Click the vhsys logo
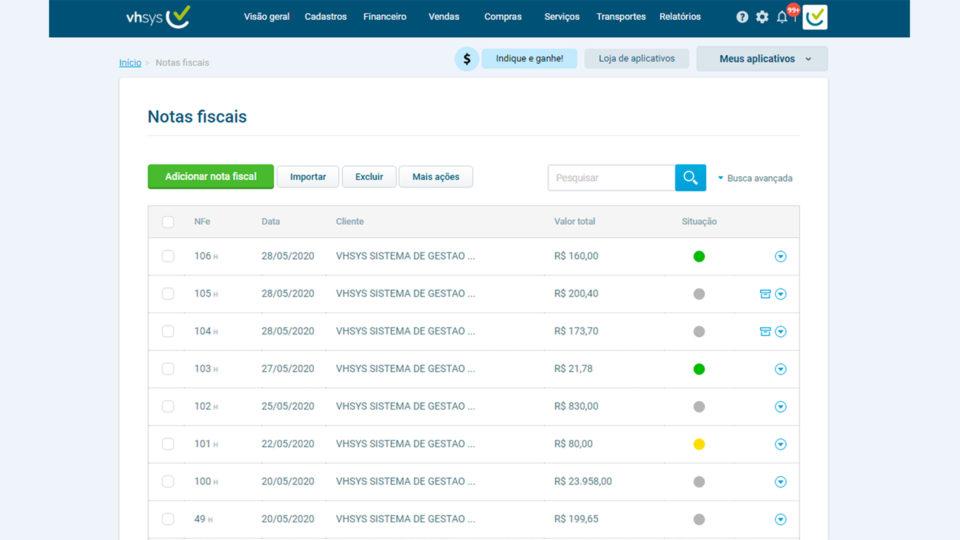Screen dimensions: 960x540 [158, 17]
